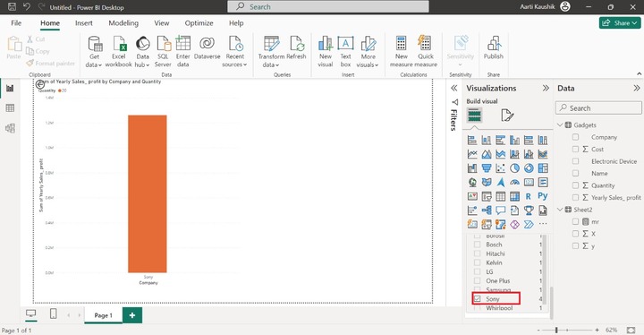Collapse the Sheet2 table tree
Image resolution: width=644 pixels, height=335 pixels.
[560, 210]
